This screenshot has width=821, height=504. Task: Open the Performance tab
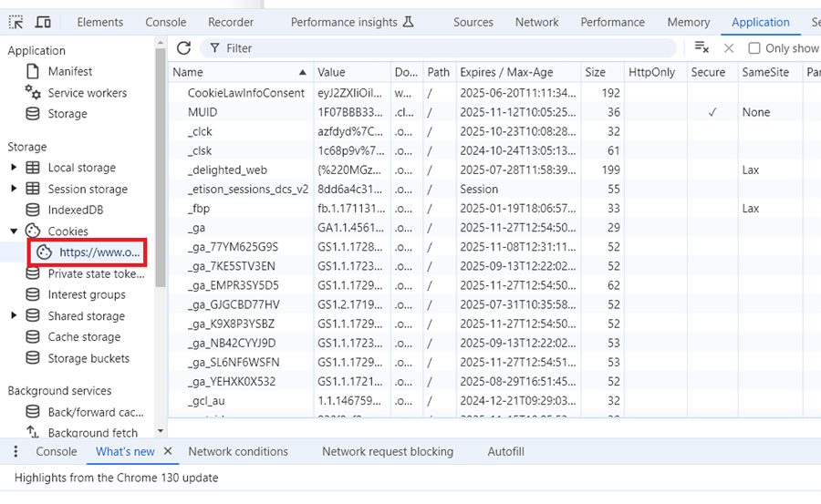tap(613, 22)
